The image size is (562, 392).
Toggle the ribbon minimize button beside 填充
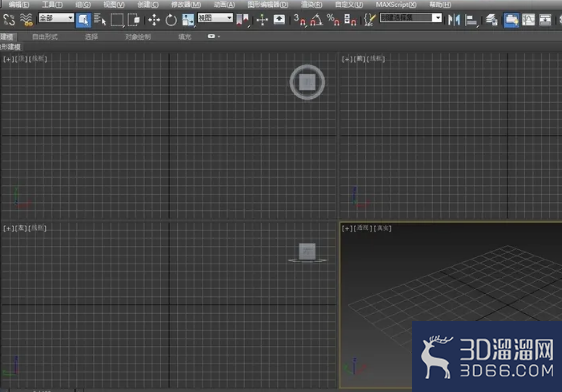click(211, 36)
